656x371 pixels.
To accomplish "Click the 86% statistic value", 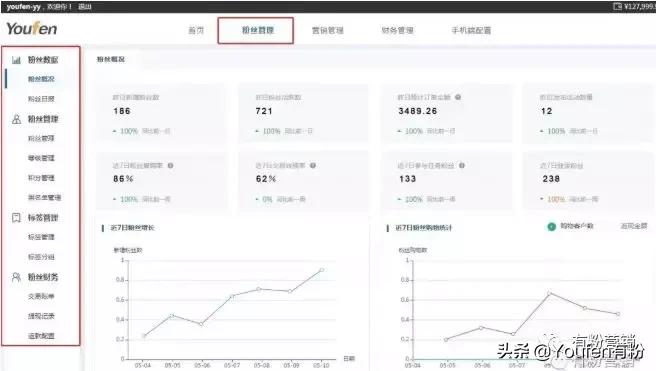I will tap(123, 179).
